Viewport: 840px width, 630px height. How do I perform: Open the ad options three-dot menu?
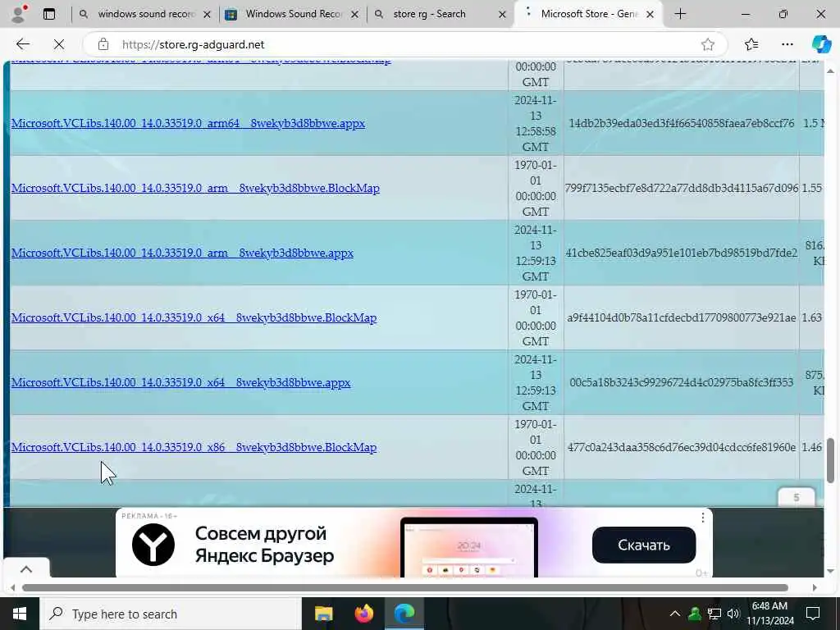coord(703,518)
